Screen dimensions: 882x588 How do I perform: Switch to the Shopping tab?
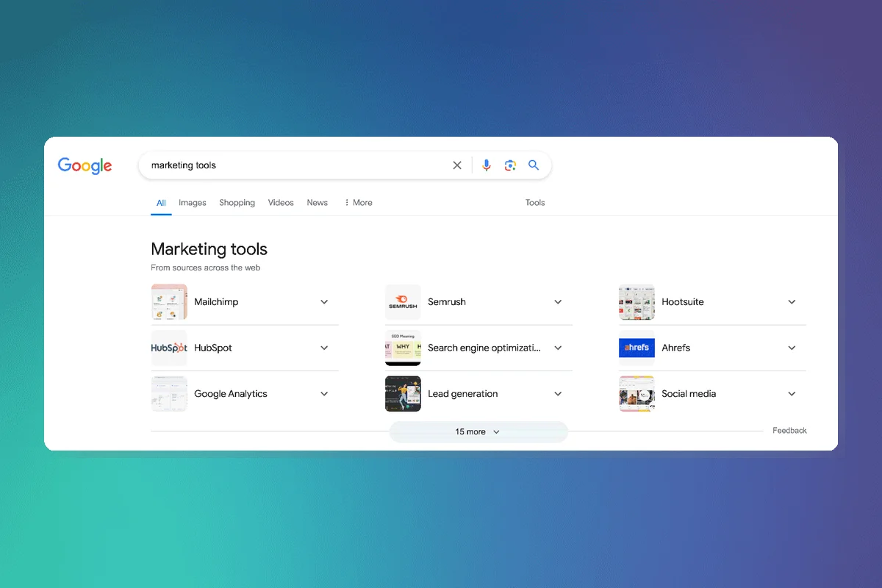pyautogui.click(x=237, y=203)
